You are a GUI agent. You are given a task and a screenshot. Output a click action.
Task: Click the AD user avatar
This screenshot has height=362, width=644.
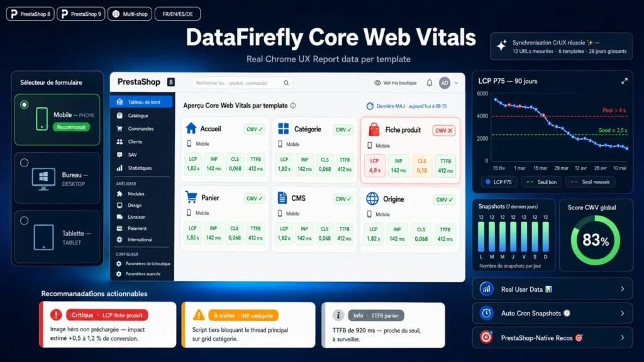445,83
